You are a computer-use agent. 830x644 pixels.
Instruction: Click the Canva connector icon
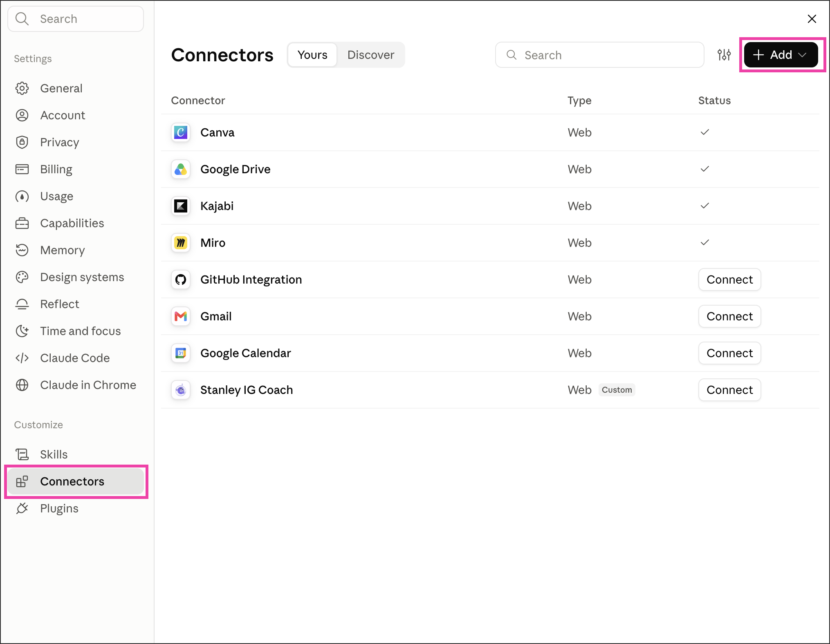click(181, 132)
